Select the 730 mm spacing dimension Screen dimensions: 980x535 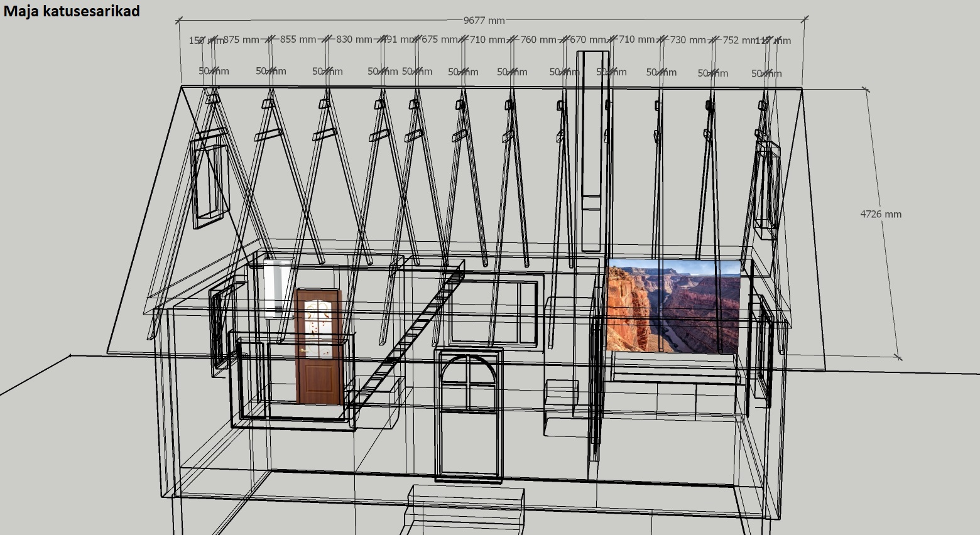687,40
